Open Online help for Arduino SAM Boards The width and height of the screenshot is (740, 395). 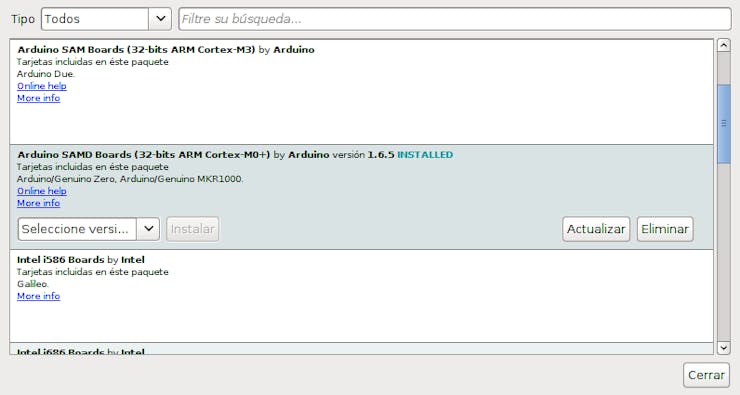[42, 86]
